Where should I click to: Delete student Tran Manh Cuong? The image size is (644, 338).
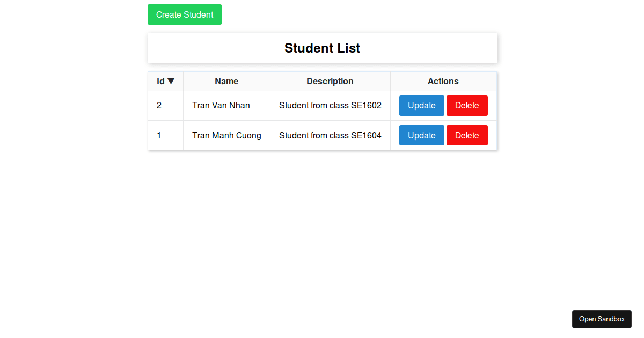click(x=467, y=135)
